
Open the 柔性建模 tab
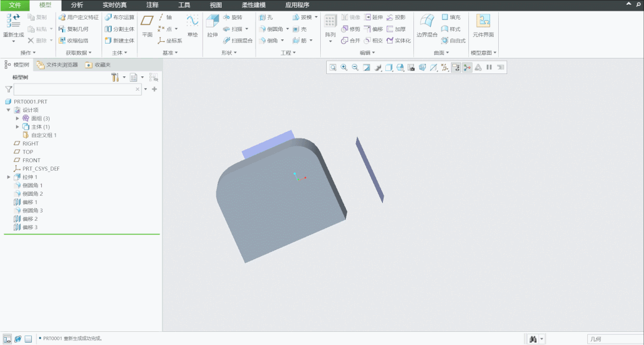[253, 5]
